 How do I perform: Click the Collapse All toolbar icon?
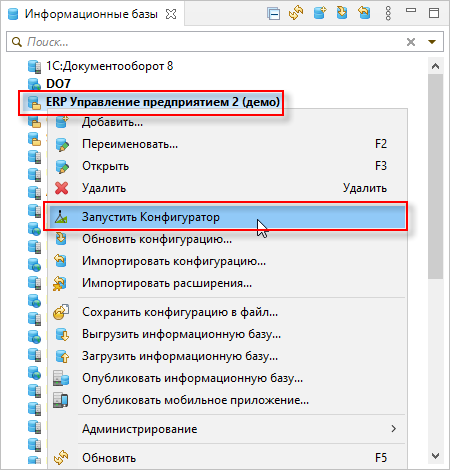(273, 14)
